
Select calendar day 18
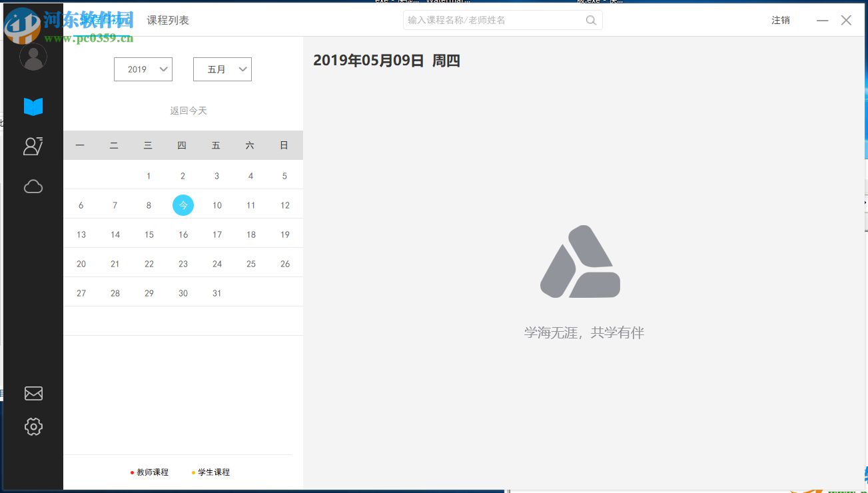(x=251, y=235)
